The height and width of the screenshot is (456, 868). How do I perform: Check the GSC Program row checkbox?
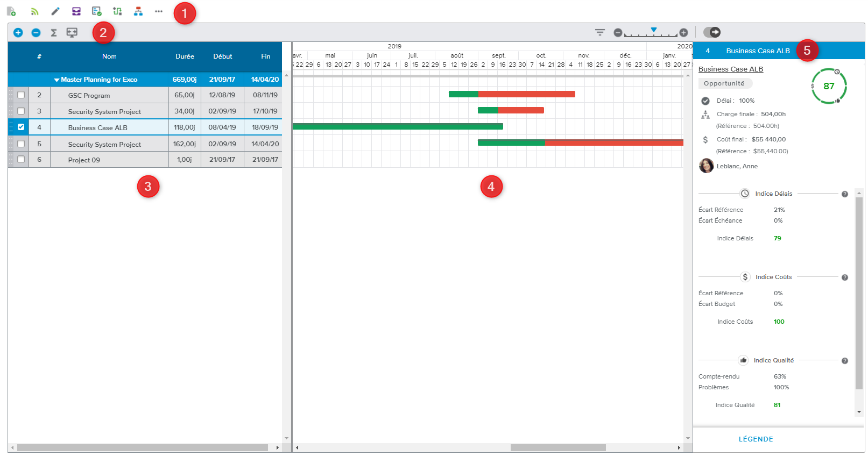(21, 95)
